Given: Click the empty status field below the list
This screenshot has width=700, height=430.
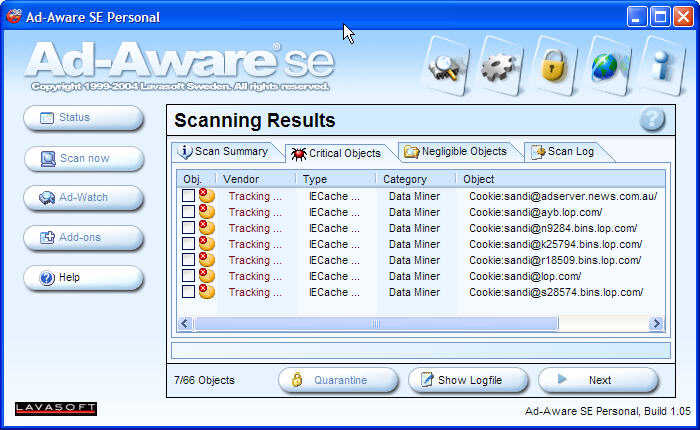Looking at the screenshot, I should pos(421,350).
